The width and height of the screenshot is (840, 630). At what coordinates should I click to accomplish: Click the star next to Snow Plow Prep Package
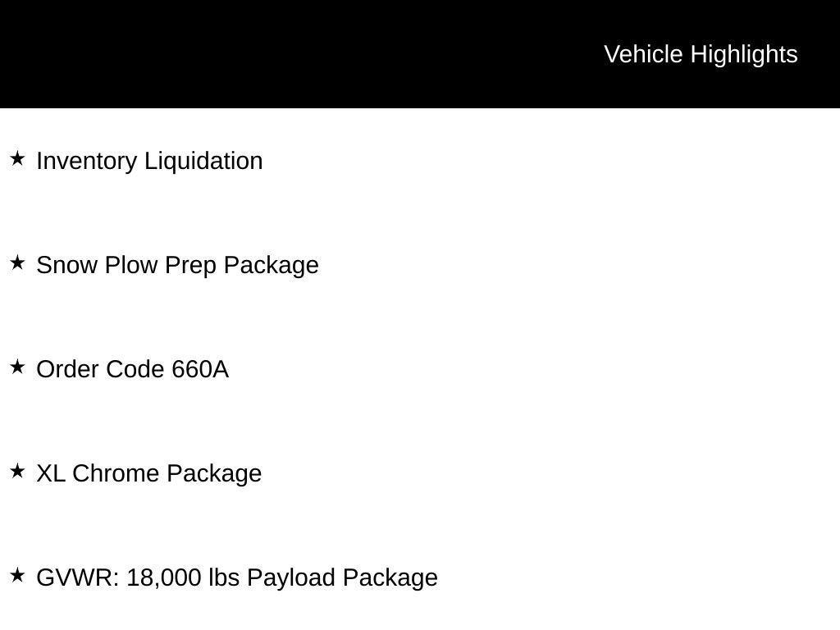(18, 263)
